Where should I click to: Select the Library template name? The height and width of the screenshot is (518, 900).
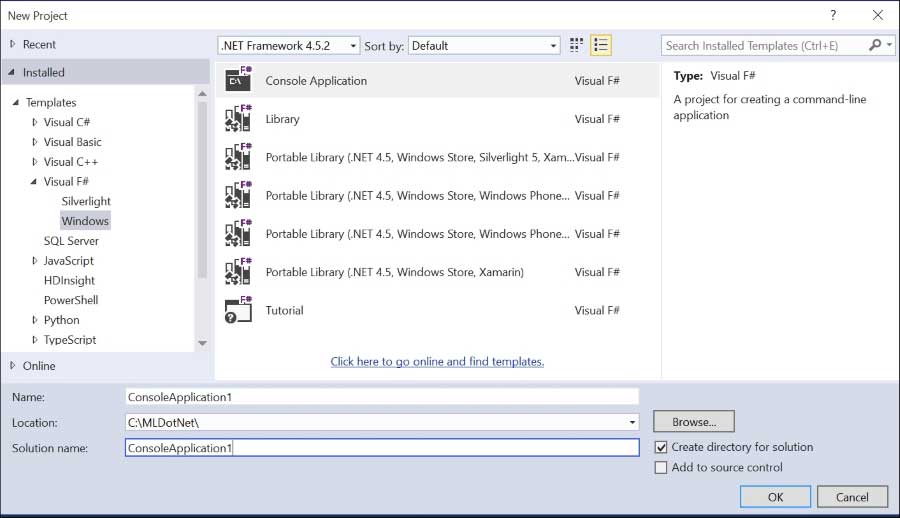pyautogui.click(x=282, y=119)
